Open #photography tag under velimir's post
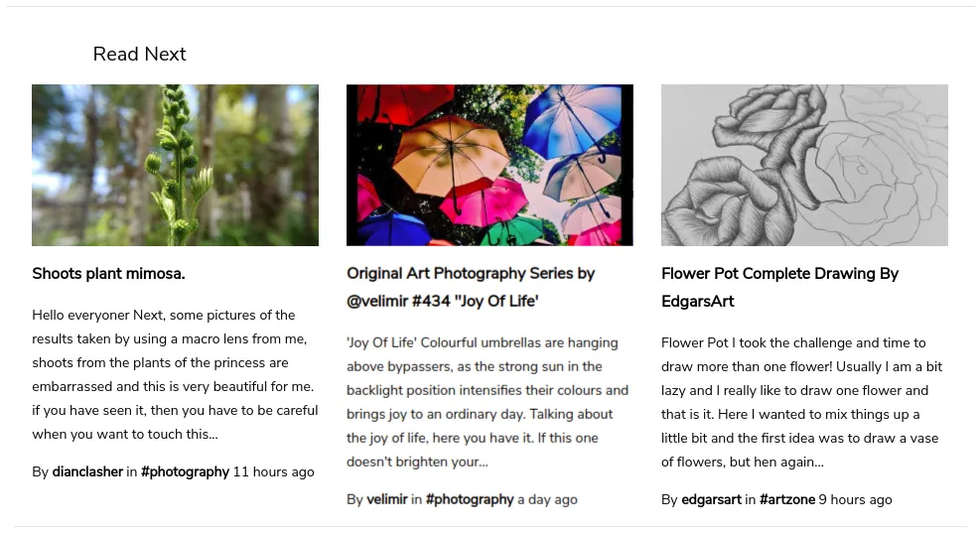The height and width of the screenshot is (534, 980). (x=470, y=499)
